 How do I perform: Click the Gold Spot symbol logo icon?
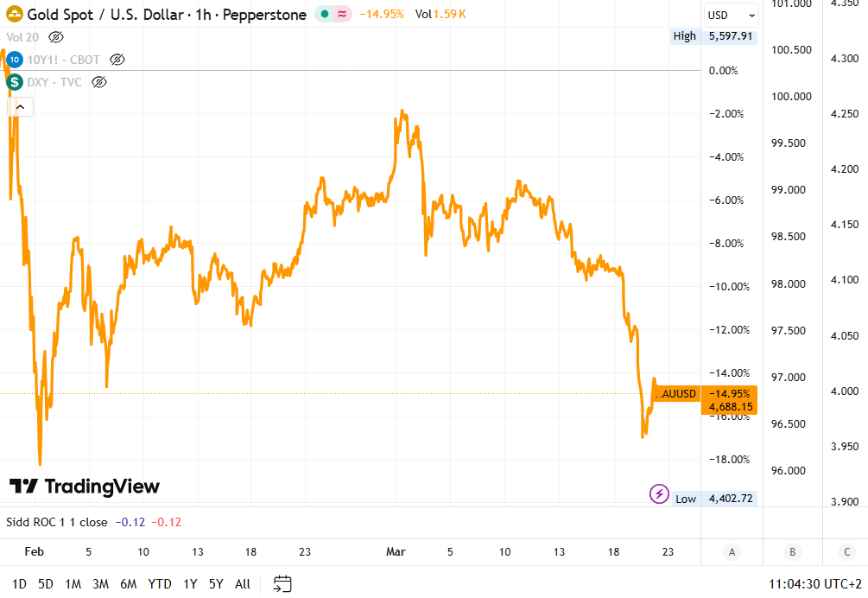tap(16, 15)
